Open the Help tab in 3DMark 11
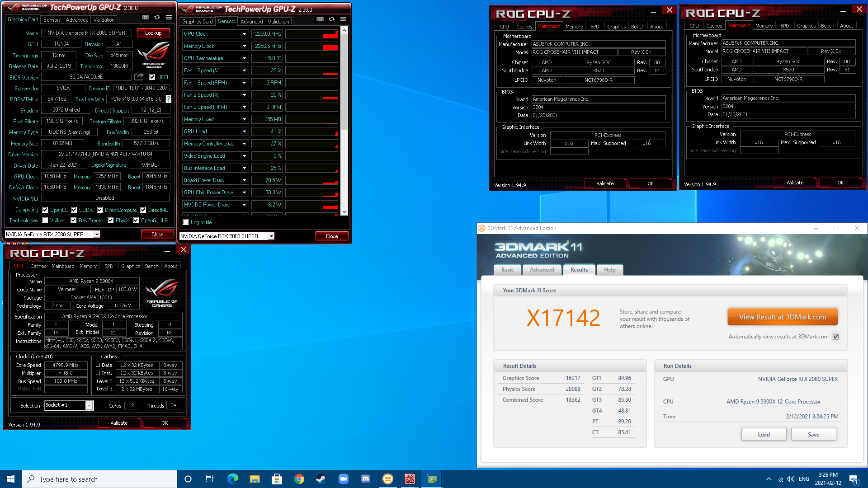Viewport: 868px width, 488px height. 610,270
